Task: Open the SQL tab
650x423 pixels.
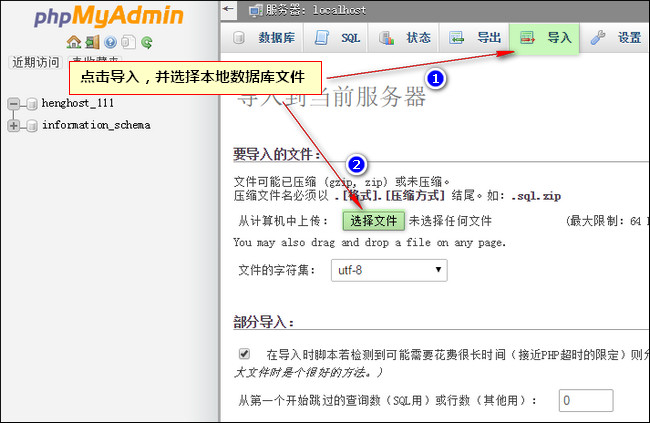Action: (336, 38)
